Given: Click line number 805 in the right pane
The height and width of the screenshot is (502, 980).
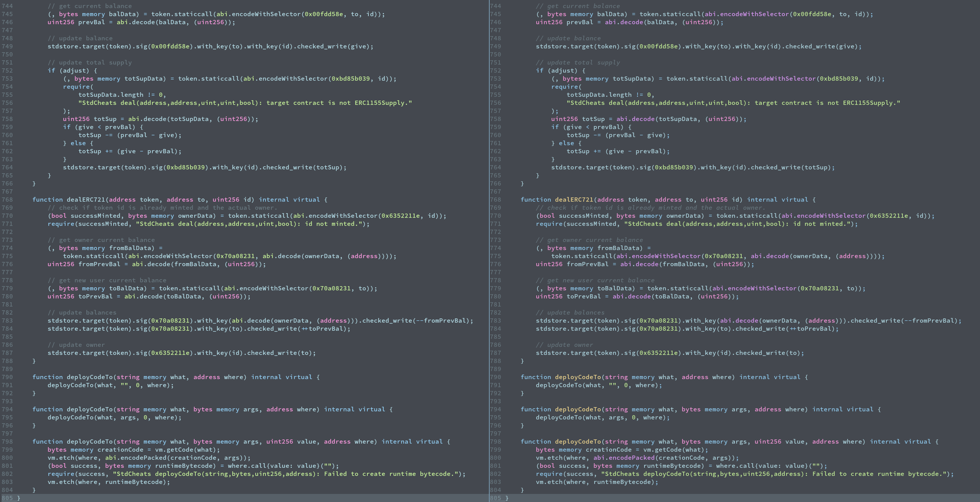Looking at the screenshot, I should click(496, 498).
